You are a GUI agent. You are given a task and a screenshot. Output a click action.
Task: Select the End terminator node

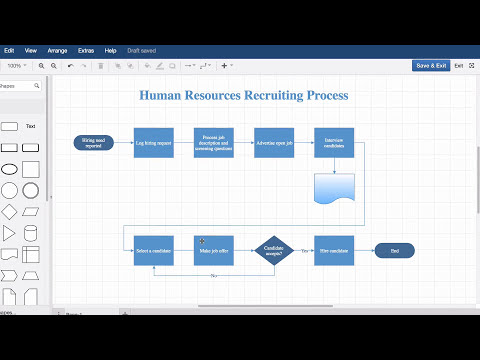[395, 251]
